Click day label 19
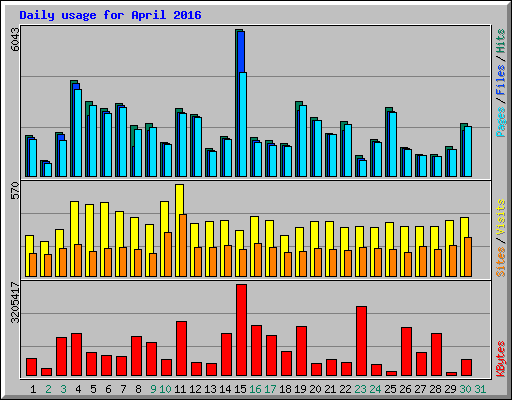 [x=300, y=389]
